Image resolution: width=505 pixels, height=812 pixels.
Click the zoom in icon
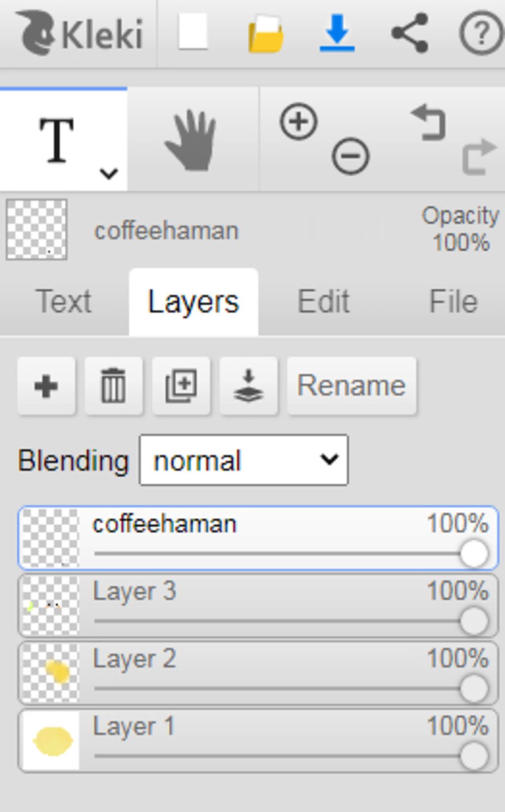click(x=299, y=121)
